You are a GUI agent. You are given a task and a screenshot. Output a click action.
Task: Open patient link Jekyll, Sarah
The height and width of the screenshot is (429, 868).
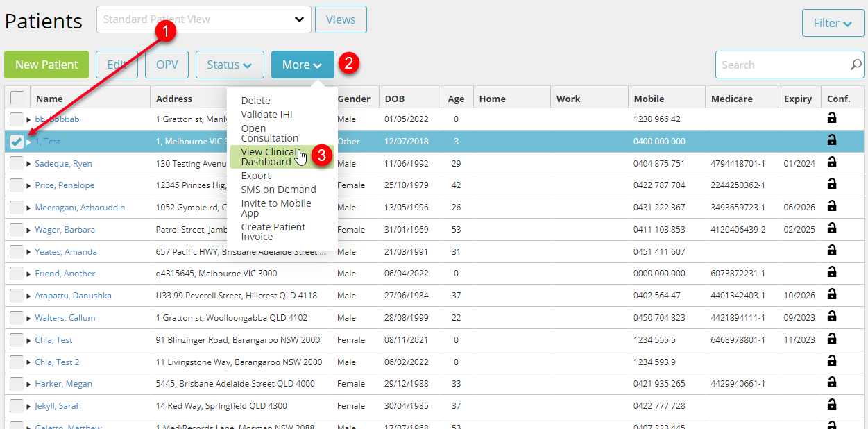[58, 406]
